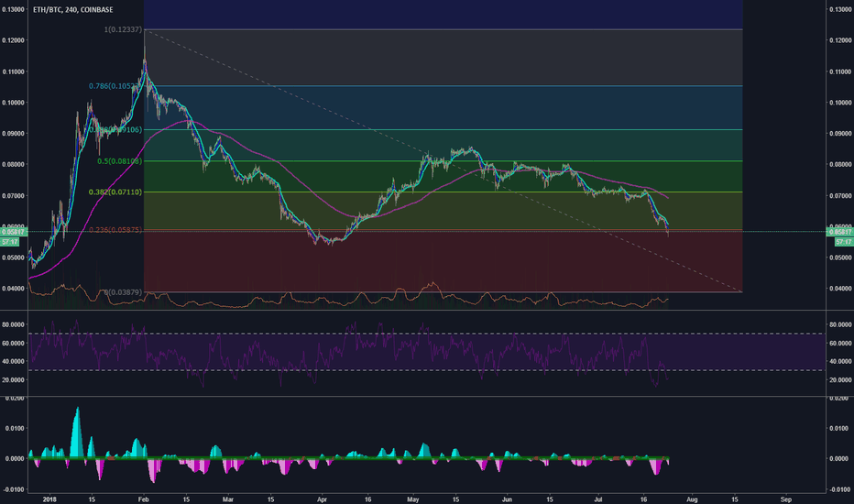Click 80.0000 on the right RSI axis

[841, 324]
